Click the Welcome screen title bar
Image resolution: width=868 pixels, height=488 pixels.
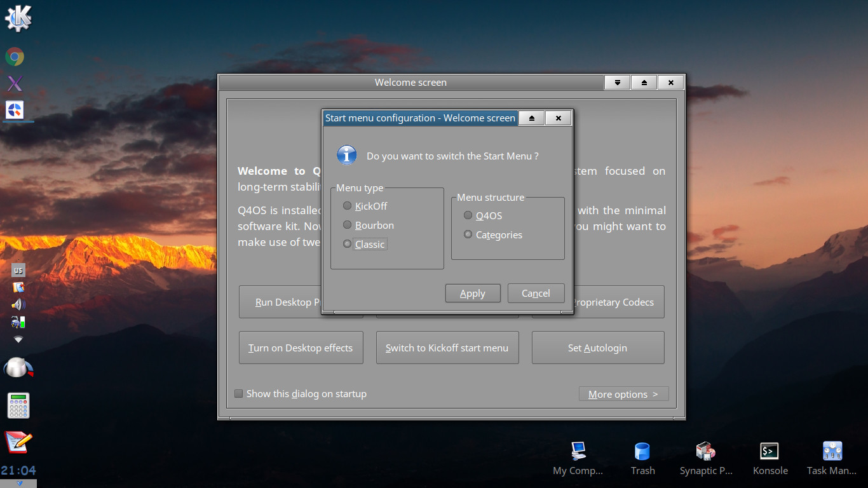(x=410, y=83)
